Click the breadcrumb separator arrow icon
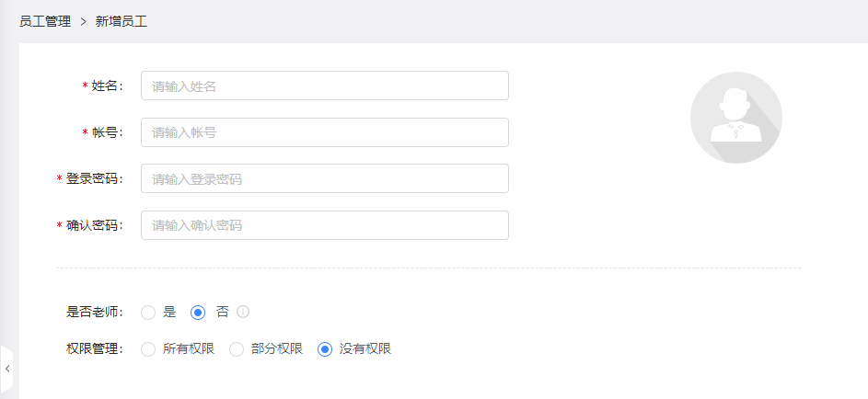The width and height of the screenshot is (868, 399). click(83, 22)
